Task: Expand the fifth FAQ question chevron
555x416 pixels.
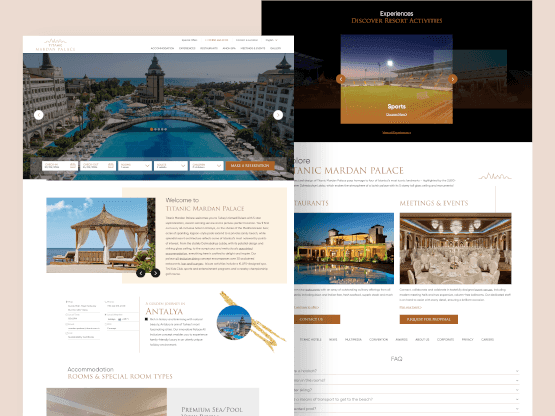Action: (x=517, y=409)
